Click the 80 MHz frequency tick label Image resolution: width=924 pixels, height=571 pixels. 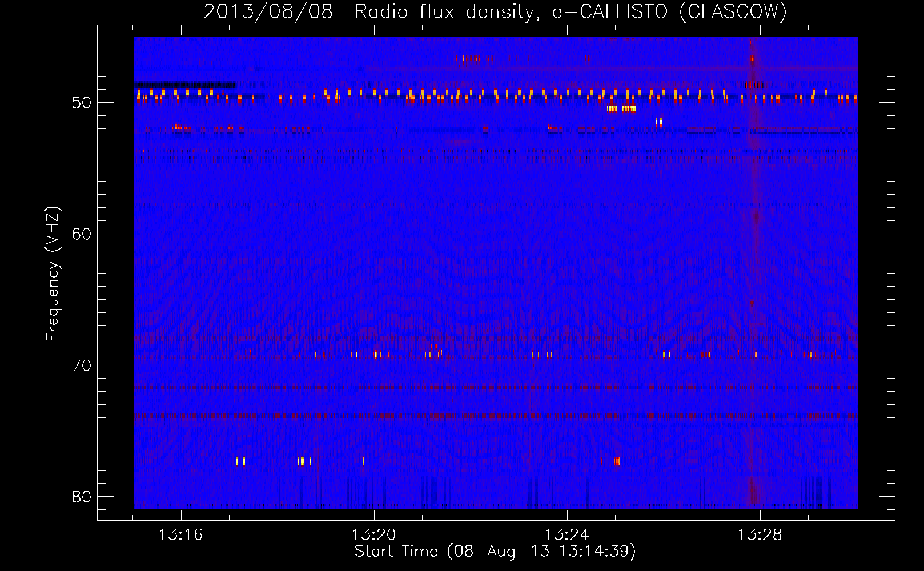tap(82, 497)
